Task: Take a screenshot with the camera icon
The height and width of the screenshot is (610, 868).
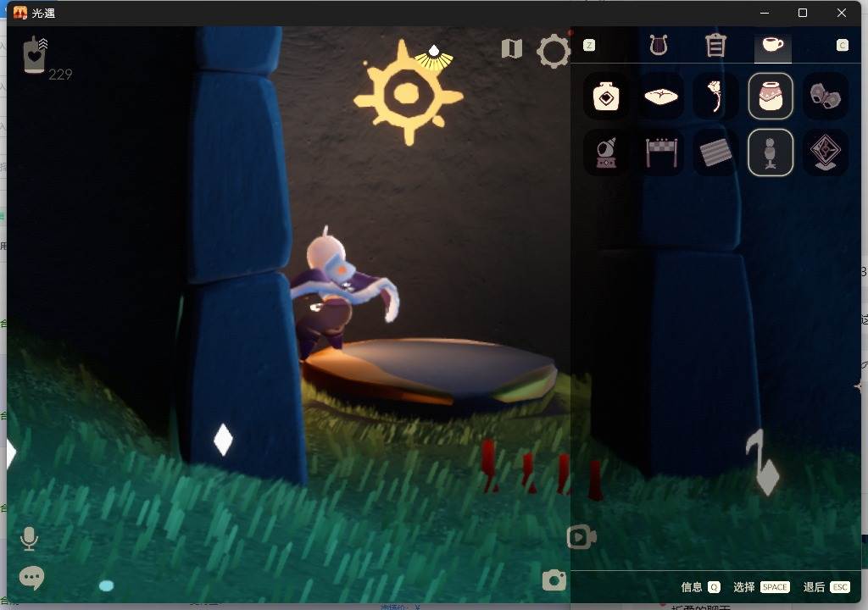Action: (554, 579)
